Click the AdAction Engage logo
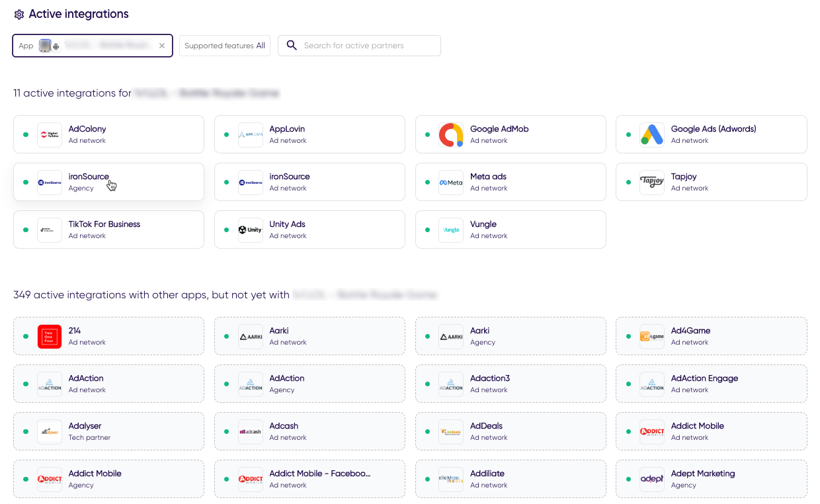The height and width of the screenshot is (504, 820). (x=652, y=384)
